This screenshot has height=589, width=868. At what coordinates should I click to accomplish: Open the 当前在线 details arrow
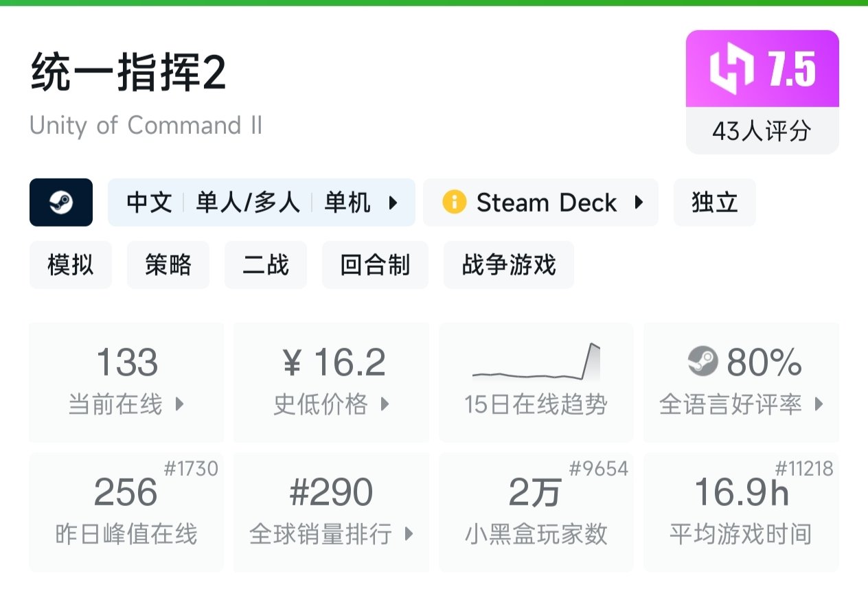179,404
